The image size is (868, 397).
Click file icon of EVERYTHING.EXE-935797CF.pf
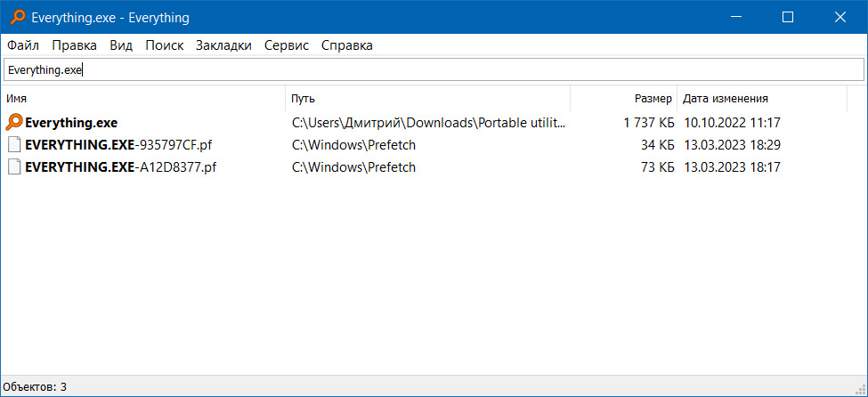(15, 145)
